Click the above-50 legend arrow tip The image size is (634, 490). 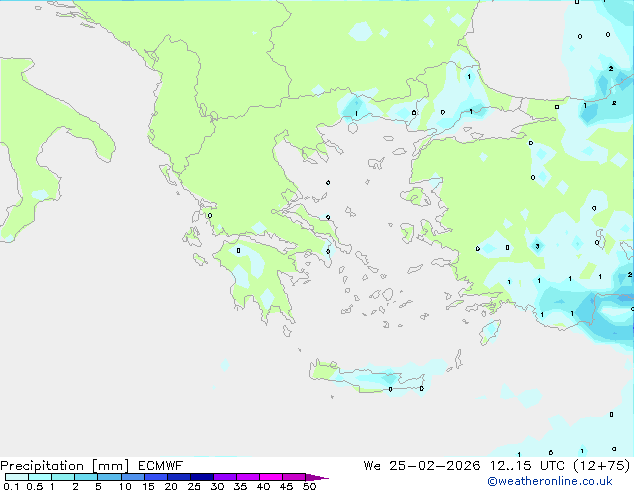(317, 477)
